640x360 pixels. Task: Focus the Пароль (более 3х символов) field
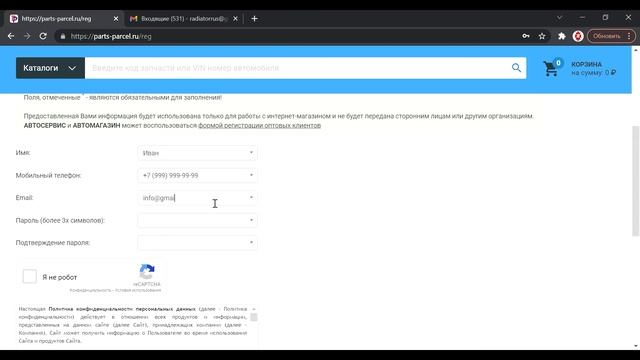point(198,220)
